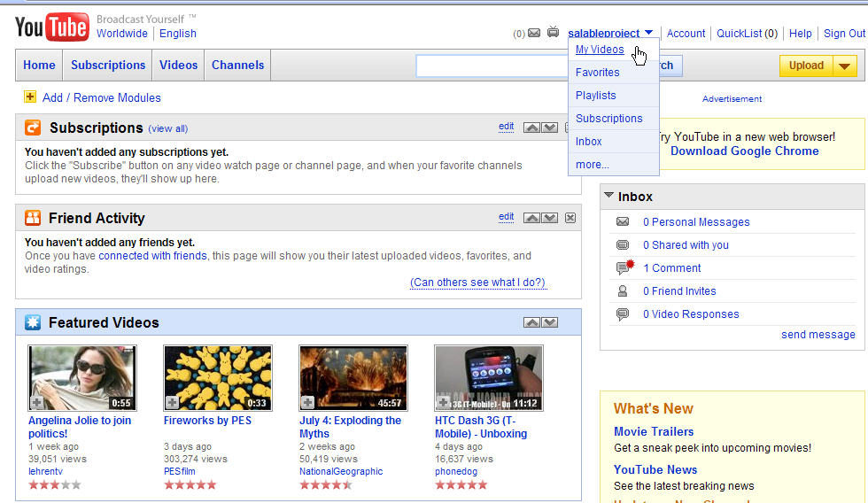Viewport: 868px width, 503px height.
Task: Open the Channels navigation tab
Action: click(237, 65)
